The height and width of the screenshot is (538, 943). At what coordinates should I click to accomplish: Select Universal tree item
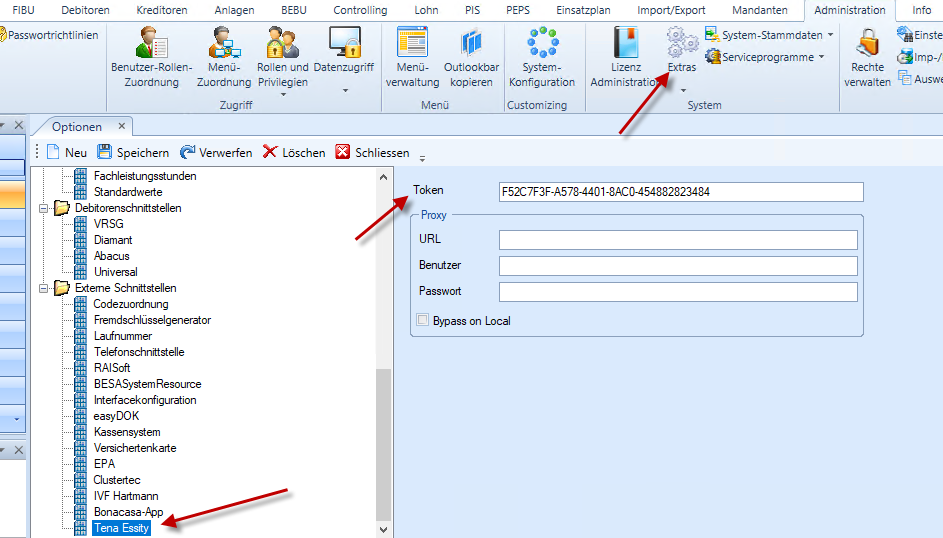pos(115,272)
